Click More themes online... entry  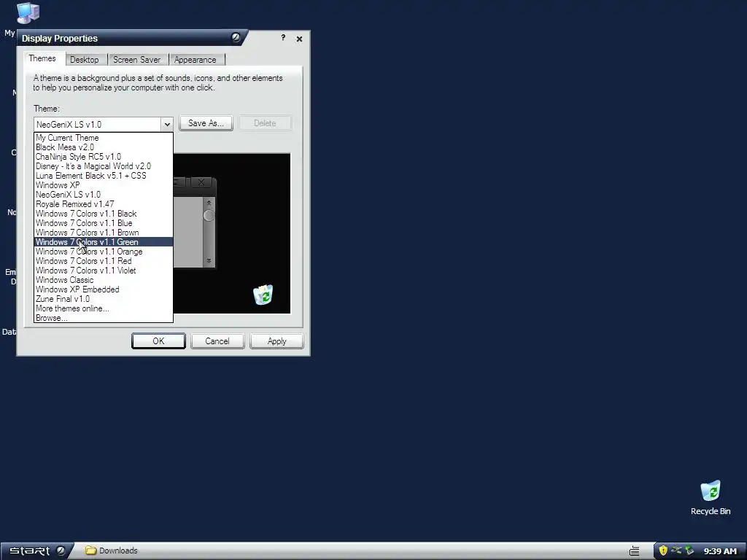point(104,308)
